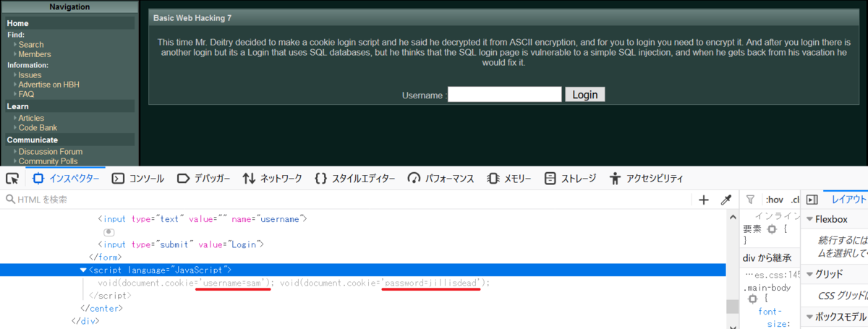Screen dimensions: 868x329
Task: Open the Issues link under Information
Action: 30,75
